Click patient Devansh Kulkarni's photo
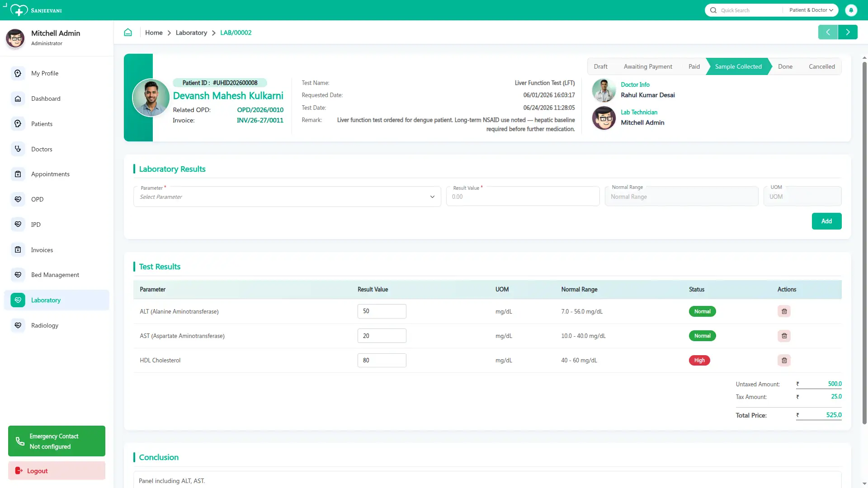The image size is (868, 488). pos(151,98)
